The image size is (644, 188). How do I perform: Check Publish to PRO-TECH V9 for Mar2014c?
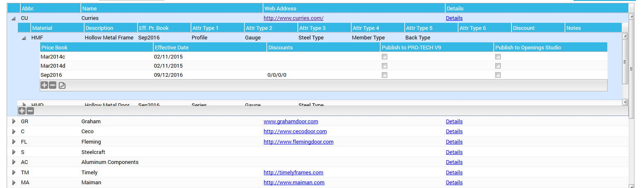click(x=384, y=56)
